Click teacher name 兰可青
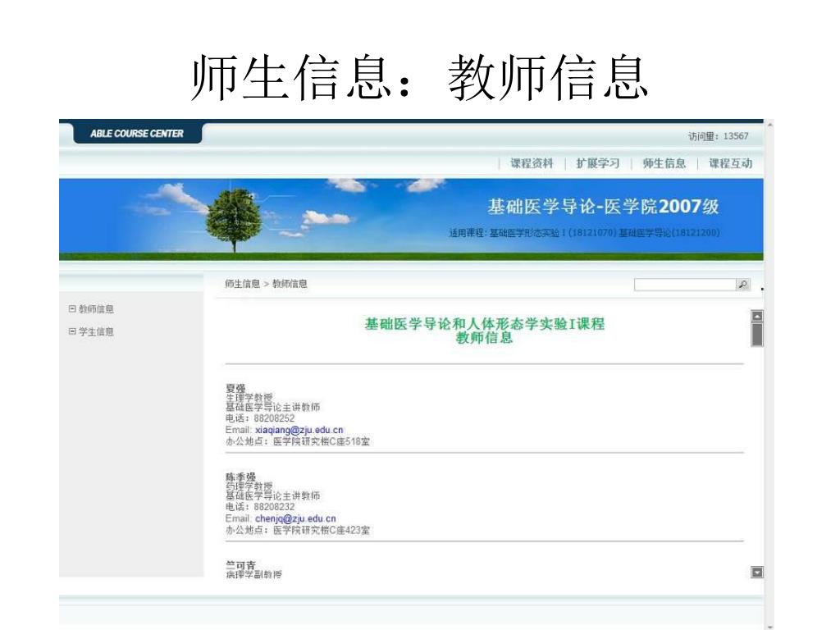Screen dimensions: 840x630 [240, 564]
